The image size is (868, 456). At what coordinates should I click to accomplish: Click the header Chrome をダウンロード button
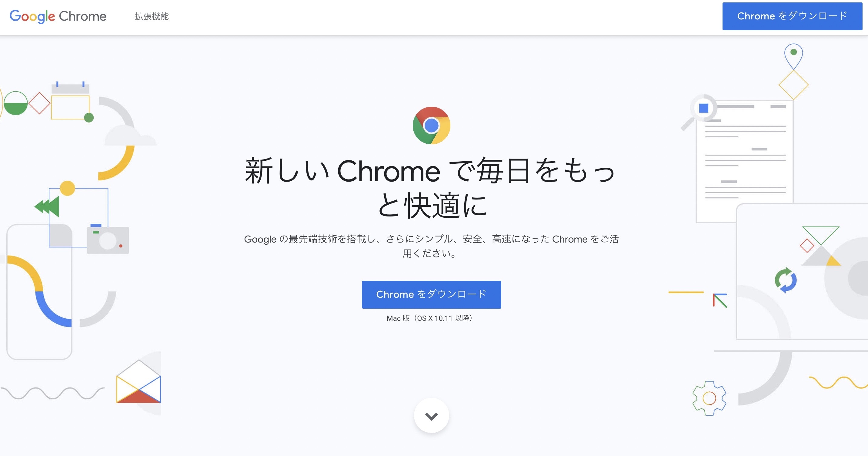793,15
